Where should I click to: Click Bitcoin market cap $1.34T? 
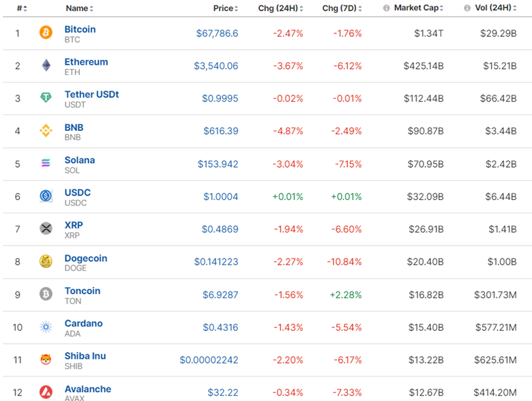coord(429,33)
